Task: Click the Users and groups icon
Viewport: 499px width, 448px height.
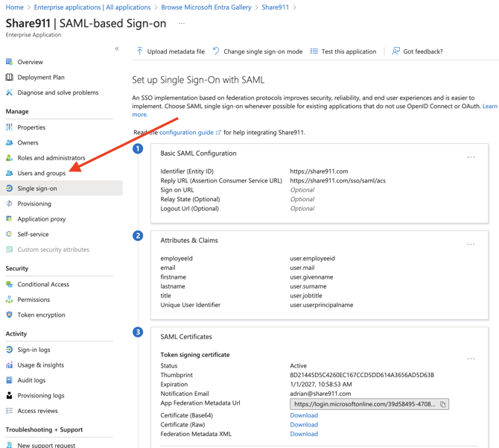Action: (9, 173)
